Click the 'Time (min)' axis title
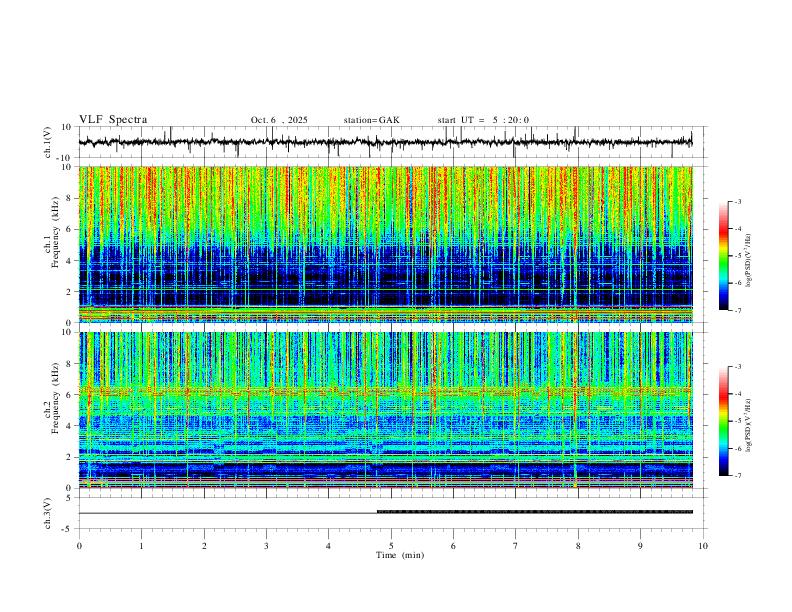The width and height of the screenshot is (792, 612). coord(400,555)
